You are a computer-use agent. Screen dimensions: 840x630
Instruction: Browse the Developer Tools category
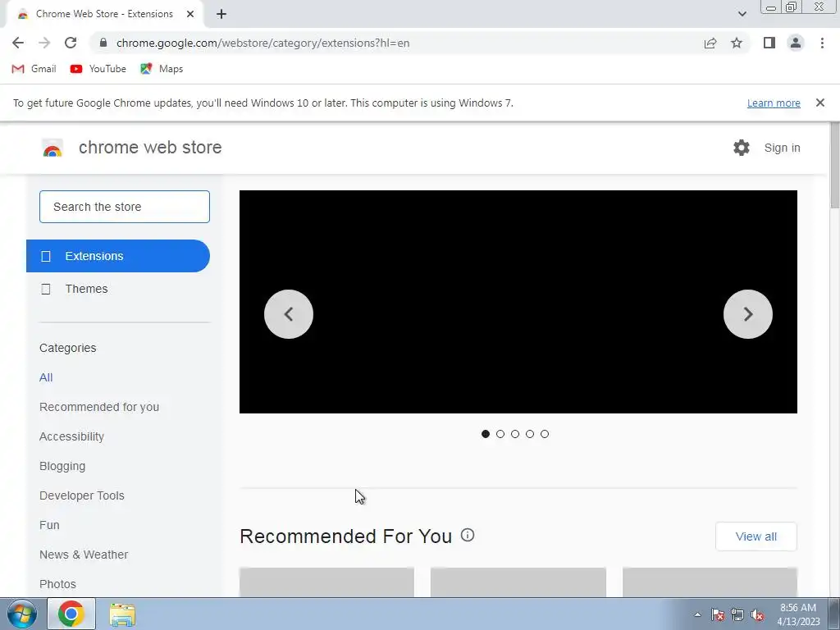pyautogui.click(x=82, y=495)
